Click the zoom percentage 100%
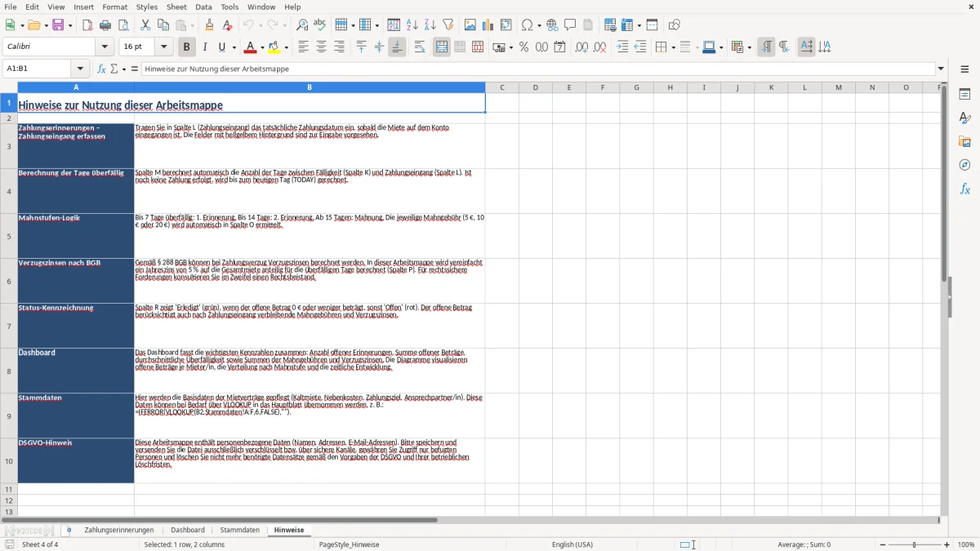This screenshot has height=551, width=980. coord(966,544)
